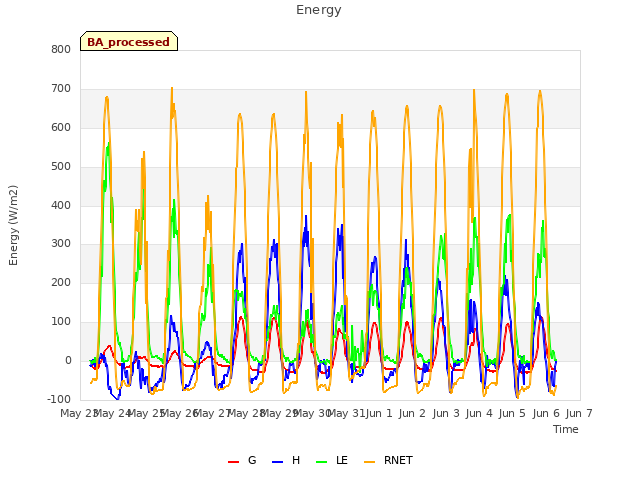Click the May 31 x-axis tick label
This screenshot has width=640, height=480.
tap(347, 413)
